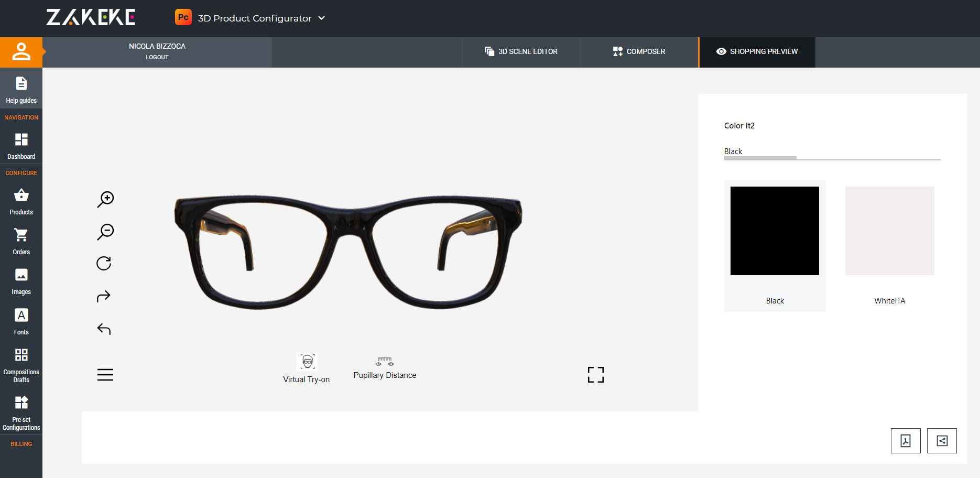This screenshot has width=980, height=478.
Task: Click the Pc product configurator badge
Action: click(183, 17)
